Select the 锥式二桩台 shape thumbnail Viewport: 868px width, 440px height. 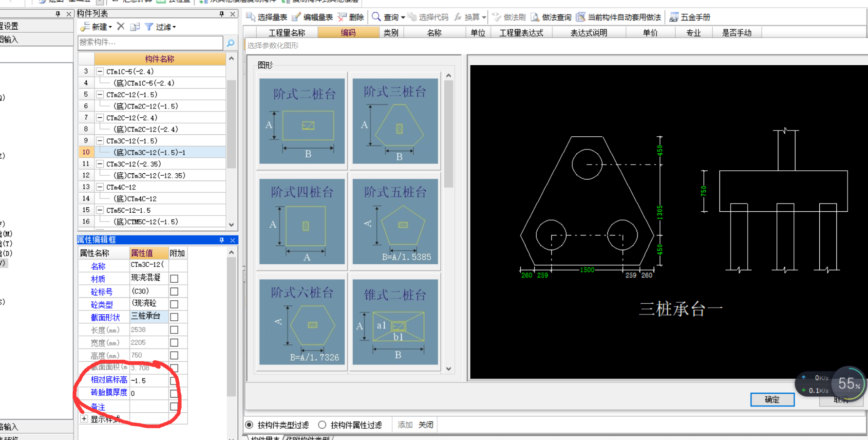tap(395, 322)
